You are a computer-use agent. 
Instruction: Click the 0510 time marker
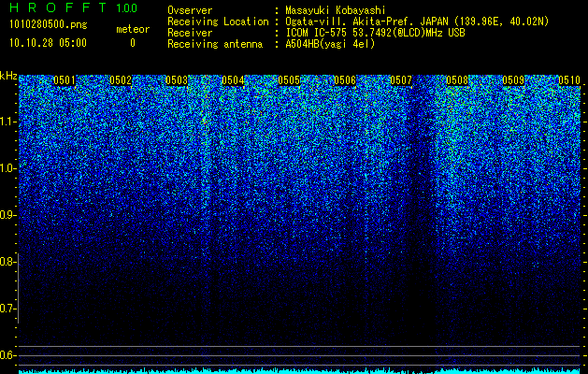569,80
